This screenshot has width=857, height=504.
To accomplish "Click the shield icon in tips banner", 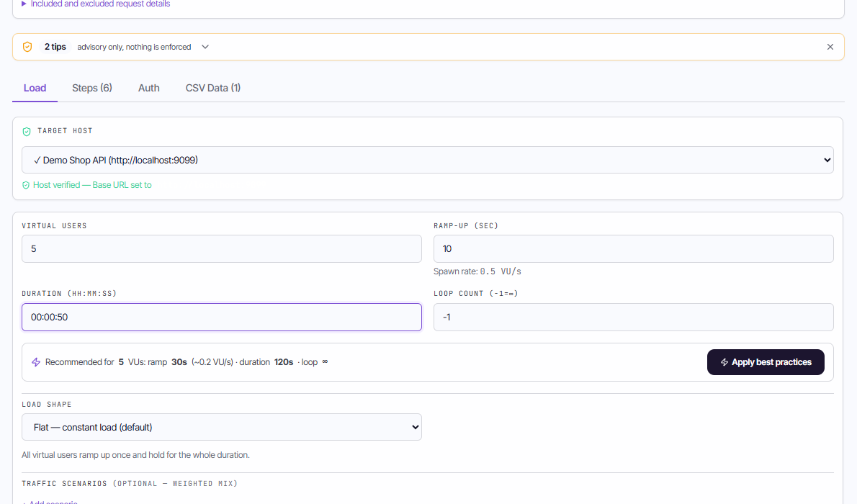I will pos(27,47).
